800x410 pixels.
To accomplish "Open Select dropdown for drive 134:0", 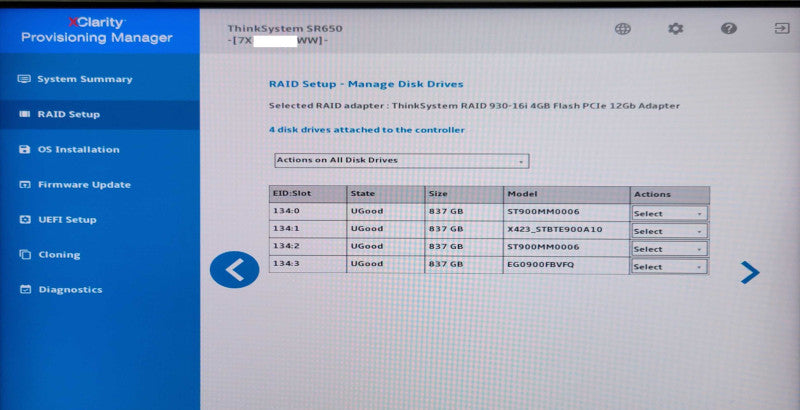I will coord(669,214).
